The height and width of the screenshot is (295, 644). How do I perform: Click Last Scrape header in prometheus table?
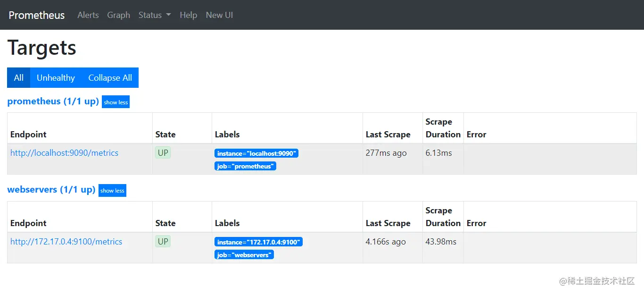[388, 135]
